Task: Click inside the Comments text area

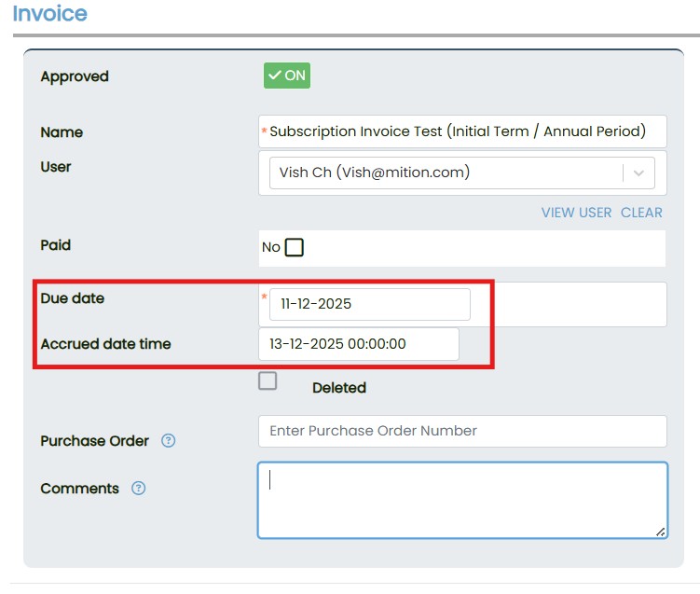Action: click(x=462, y=500)
